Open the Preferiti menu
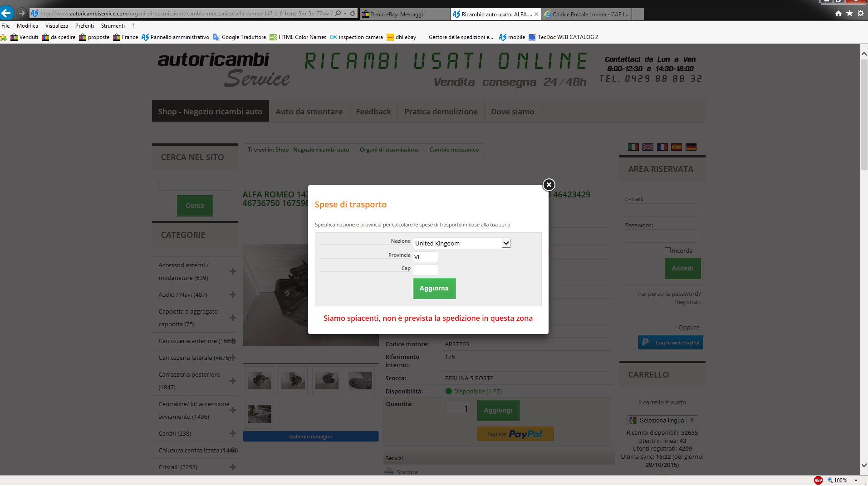This screenshot has width=868, height=486. click(x=85, y=26)
